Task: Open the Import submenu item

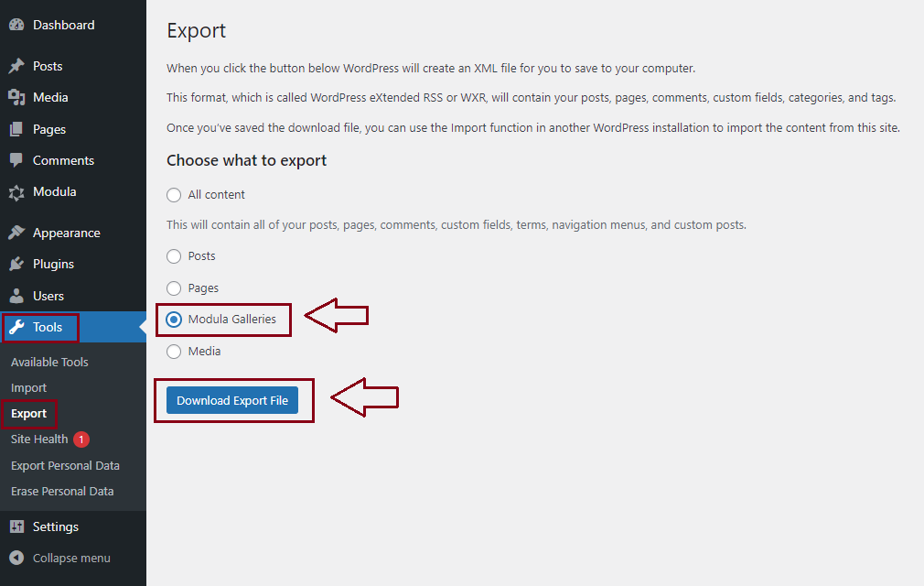Action: [29, 387]
